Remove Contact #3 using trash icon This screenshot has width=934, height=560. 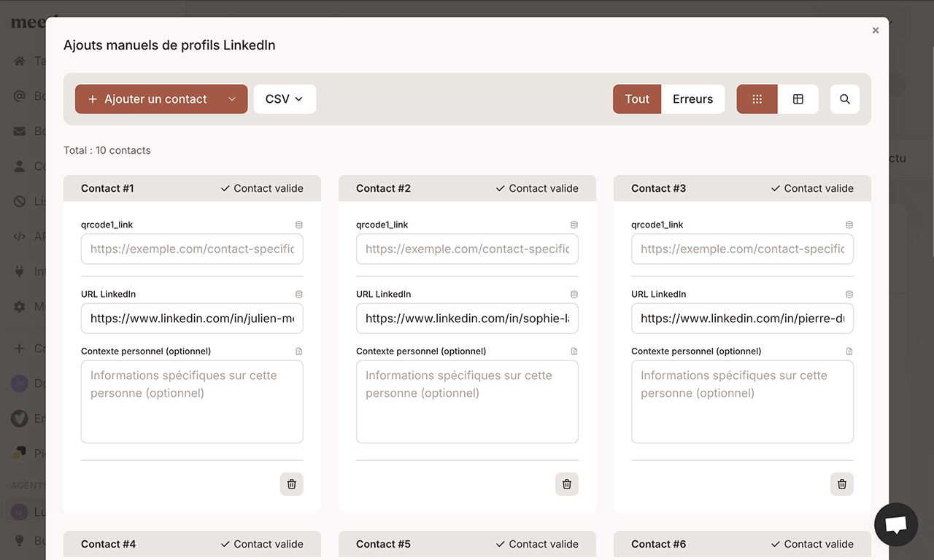(x=841, y=484)
